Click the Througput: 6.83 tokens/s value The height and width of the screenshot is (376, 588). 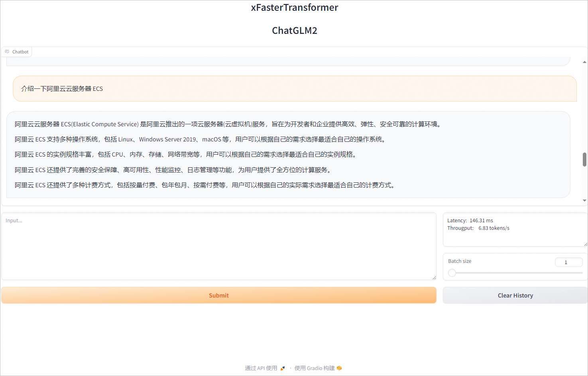[478, 228]
